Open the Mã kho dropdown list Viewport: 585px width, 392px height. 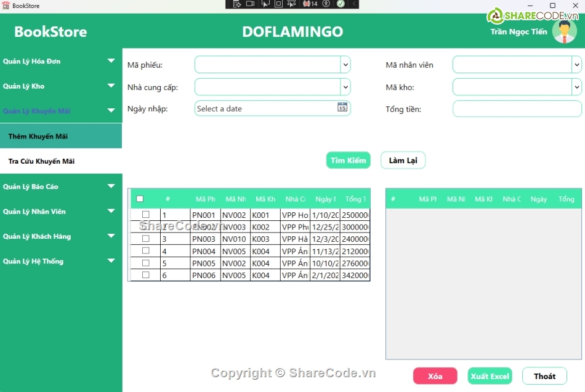tap(576, 87)
